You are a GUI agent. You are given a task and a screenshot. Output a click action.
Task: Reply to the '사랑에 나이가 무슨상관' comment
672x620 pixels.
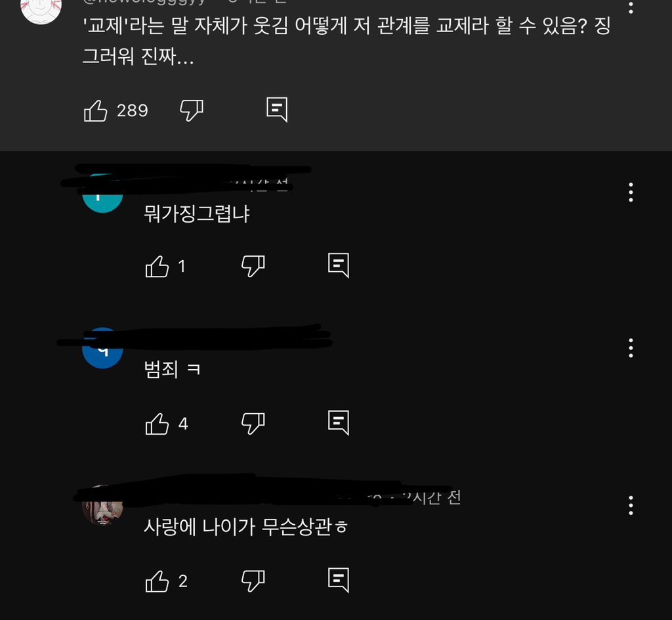click(339, 580)
